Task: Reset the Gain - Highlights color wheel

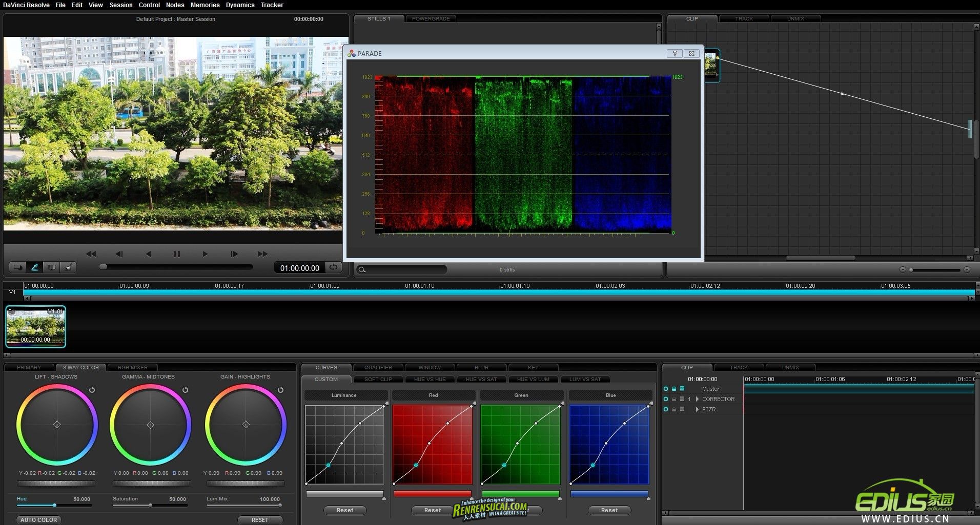Action: (x=280, y=390)
